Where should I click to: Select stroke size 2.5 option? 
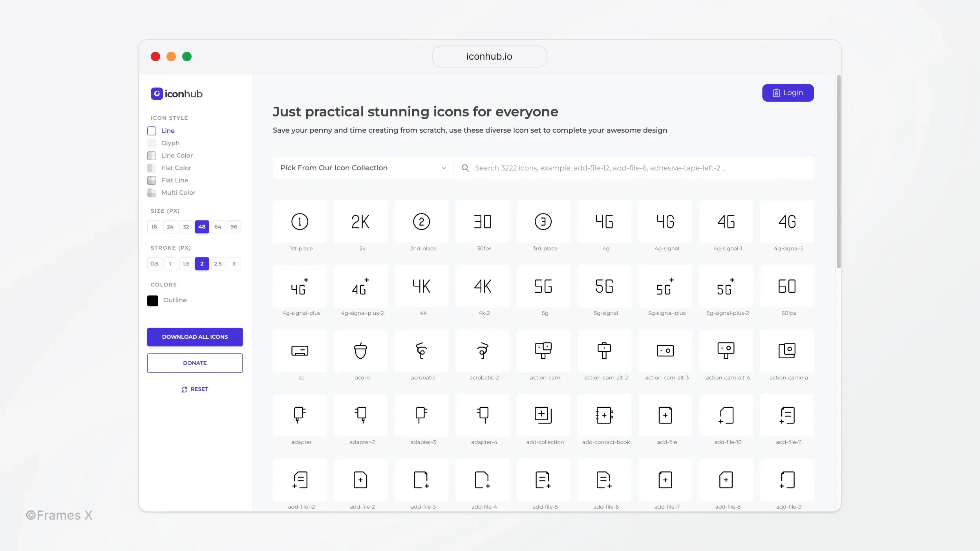click(x=218, y=263)
